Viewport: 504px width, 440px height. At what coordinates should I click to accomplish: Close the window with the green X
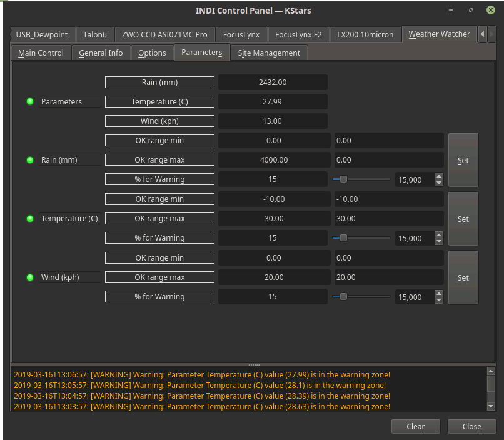[x=490, y=10]
